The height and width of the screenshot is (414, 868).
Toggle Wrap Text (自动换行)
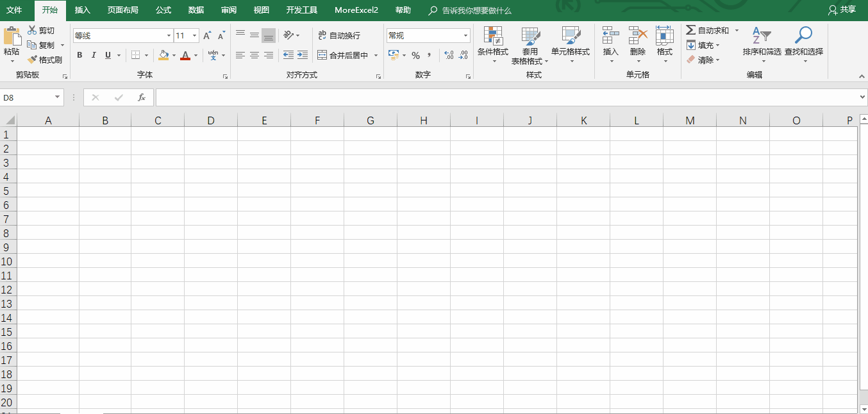[x=340, y=35]
